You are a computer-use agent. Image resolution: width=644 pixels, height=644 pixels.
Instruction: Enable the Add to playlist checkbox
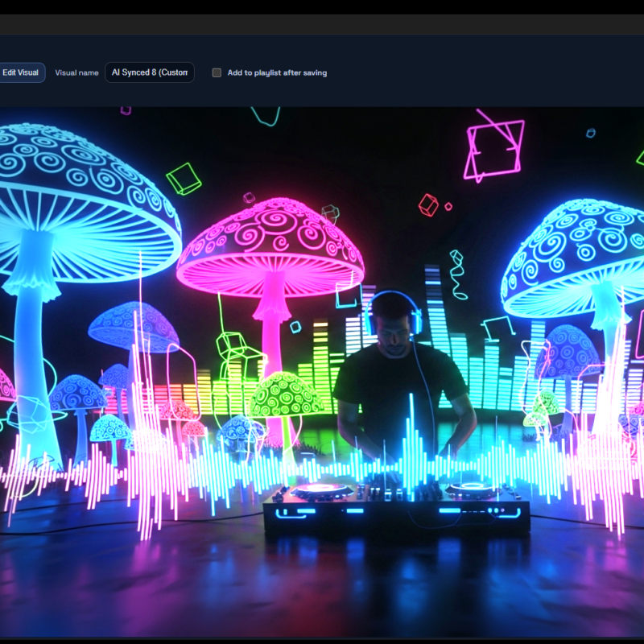pyautogui.click(x=217, y=72)
